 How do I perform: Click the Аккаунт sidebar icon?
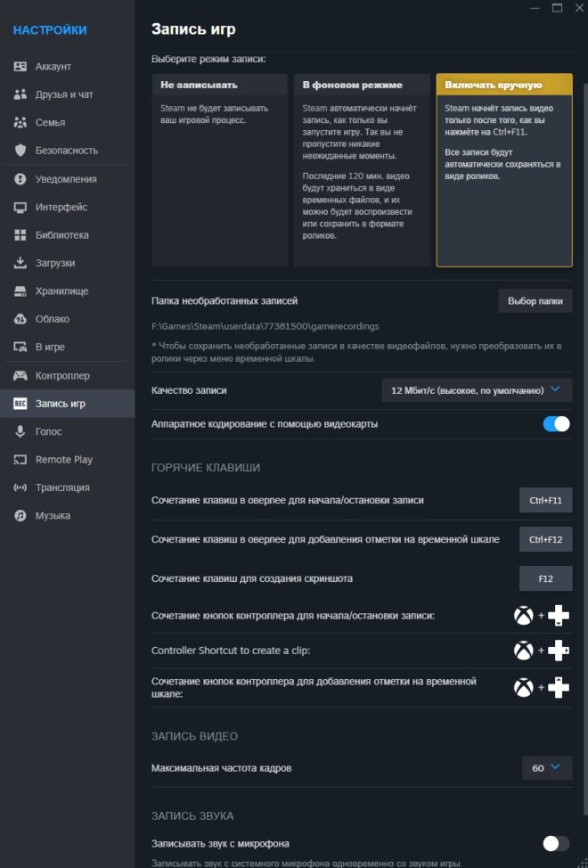point(20,67)
